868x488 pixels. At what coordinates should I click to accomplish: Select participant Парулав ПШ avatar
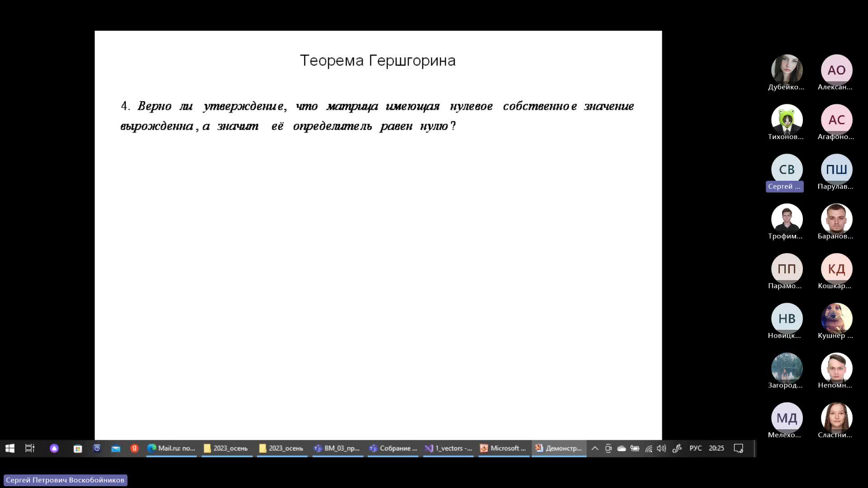point(836,169)
